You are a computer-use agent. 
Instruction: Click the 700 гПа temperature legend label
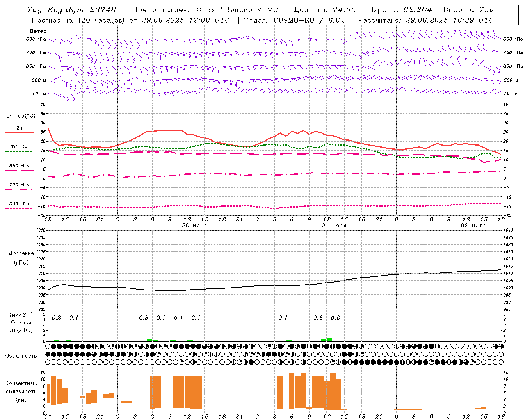[19, 185]
